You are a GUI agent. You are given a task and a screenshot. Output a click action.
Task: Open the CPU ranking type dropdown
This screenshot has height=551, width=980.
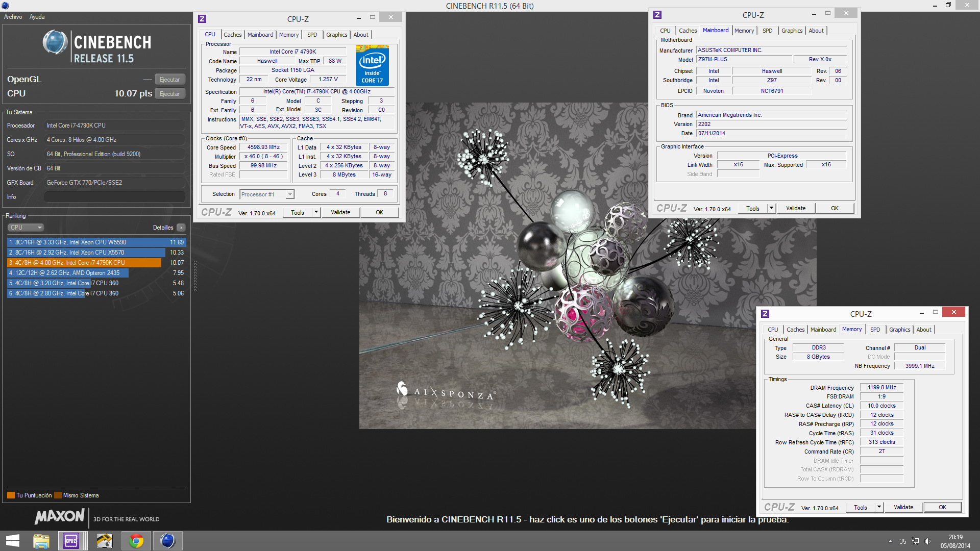tap(26, 228)
